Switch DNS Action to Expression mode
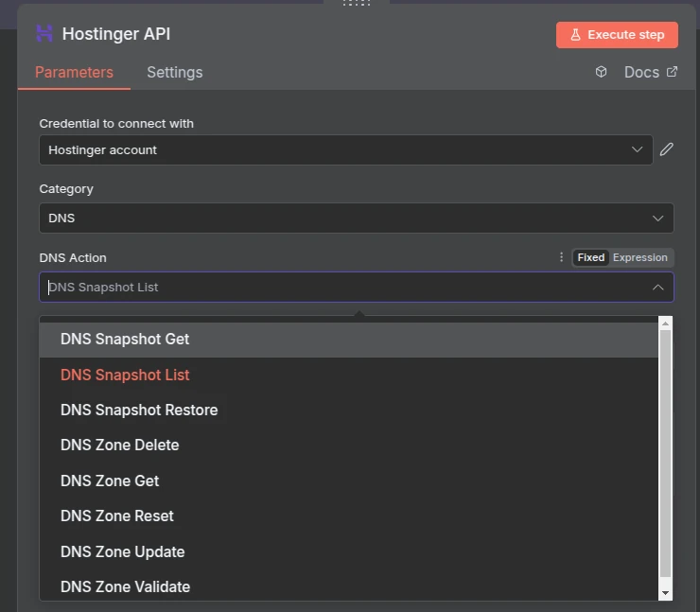 tap(640, 257)
